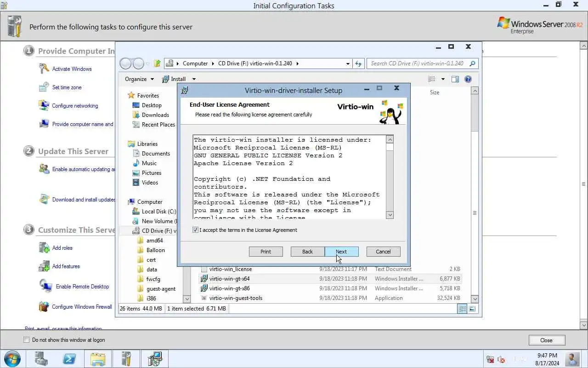Click the Configure networking icon
The width and height of the screenshot is (588, 368).
pyautogui.click(x=44, y=105)
